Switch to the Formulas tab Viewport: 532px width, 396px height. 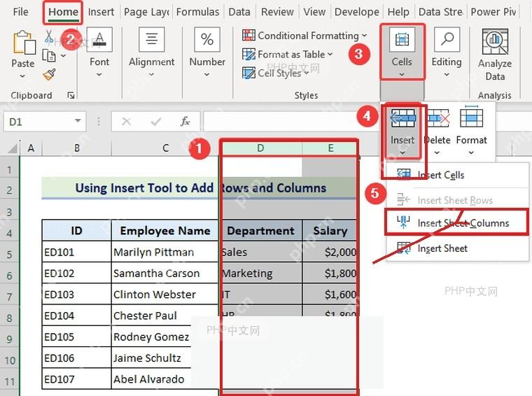197,12
